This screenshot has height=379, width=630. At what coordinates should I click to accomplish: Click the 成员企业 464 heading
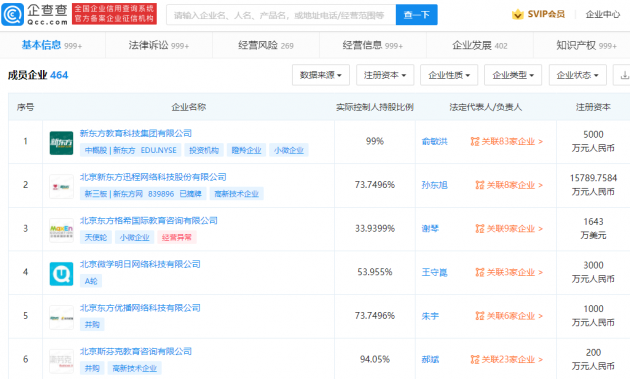(x=38, y=75)
